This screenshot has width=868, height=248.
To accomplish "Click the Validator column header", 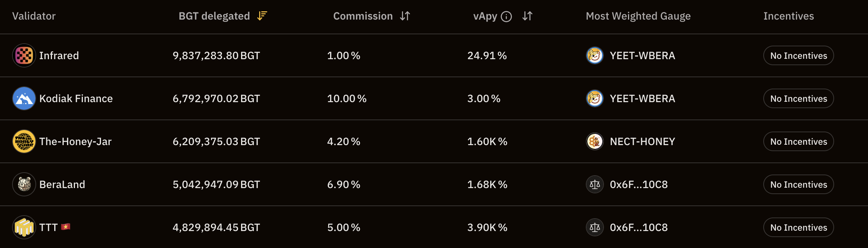I will pyautogui.click(x=34, y=16).
